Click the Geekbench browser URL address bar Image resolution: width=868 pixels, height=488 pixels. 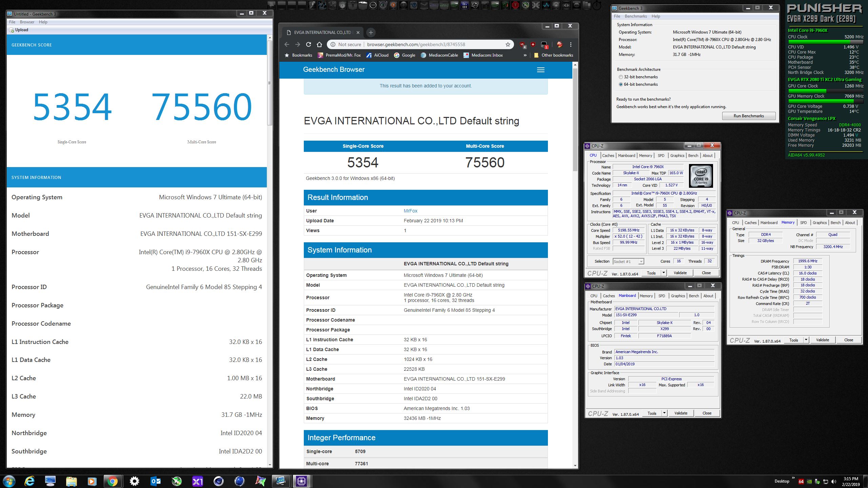tap(416, 44)
